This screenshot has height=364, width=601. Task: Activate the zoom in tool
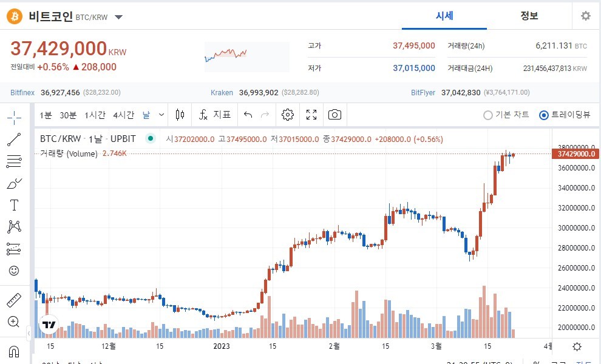[14, 322]
